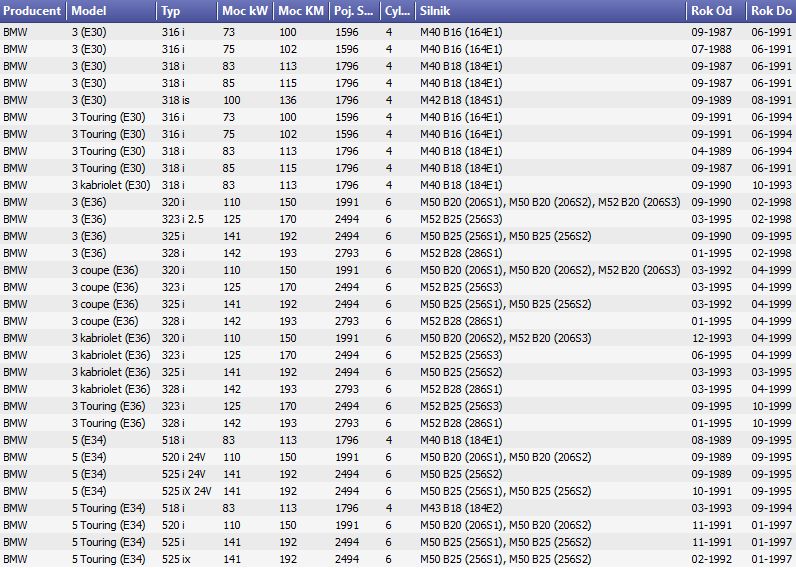Screen dimensions: 796x568
Task: Click the 525 iX 24V type cell
Action: 186,491
